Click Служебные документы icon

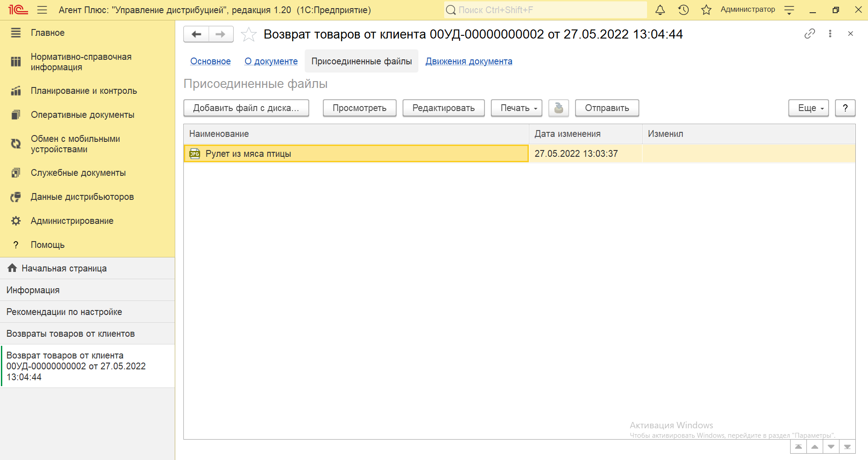coord(16,173)
